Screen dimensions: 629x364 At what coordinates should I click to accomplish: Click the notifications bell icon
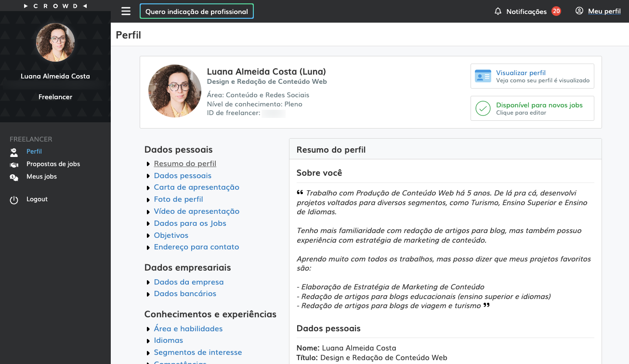(x=498, y=11)
